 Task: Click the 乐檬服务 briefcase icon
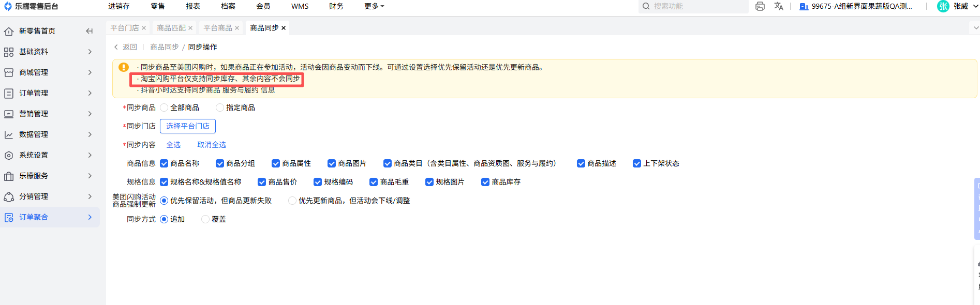click(x=9, y=176)
